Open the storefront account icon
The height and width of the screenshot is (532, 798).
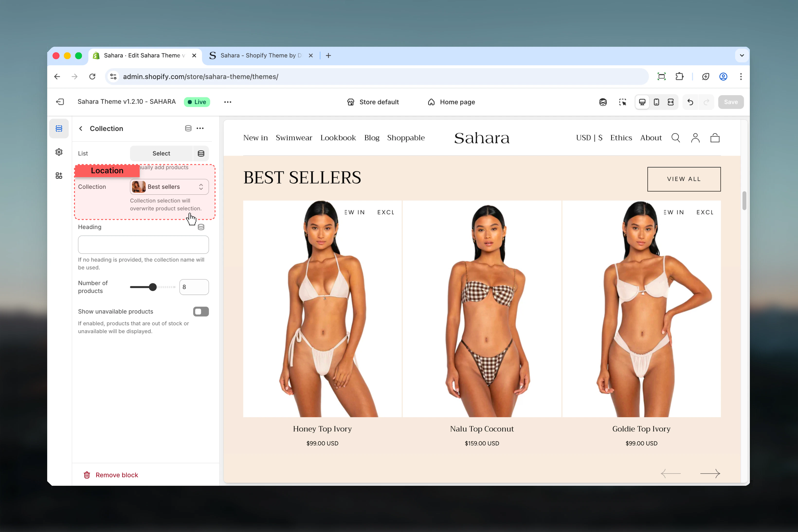click(x=695, y=138)
